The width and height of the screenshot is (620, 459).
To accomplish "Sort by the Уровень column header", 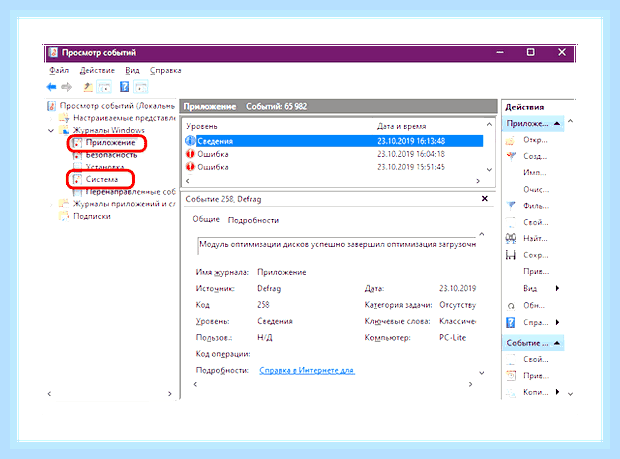I will (202, 127).
